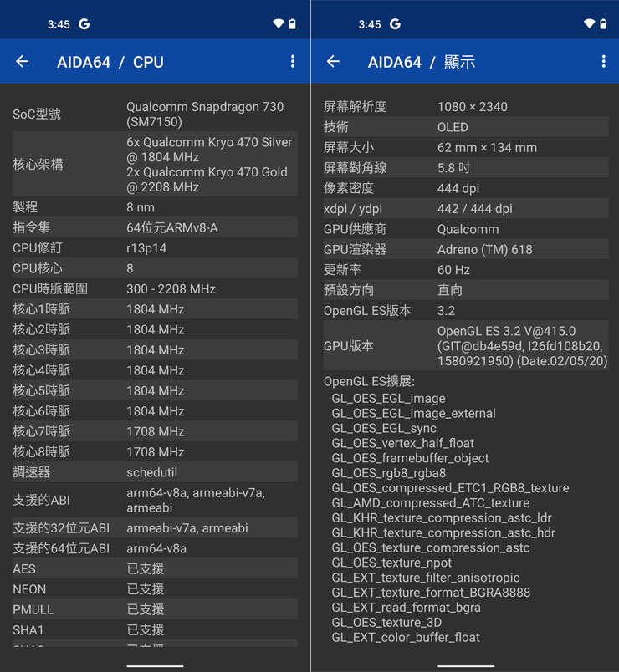Select the 核心4時脈 row
This screenshot has height=672, width=619.
click(x=155, y=370)
